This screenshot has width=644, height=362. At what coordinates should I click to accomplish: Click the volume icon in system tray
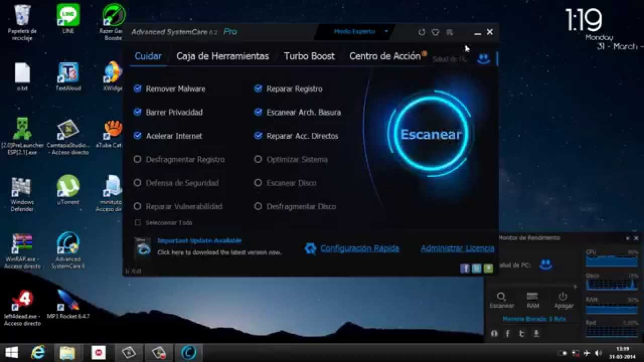[598, 353]
